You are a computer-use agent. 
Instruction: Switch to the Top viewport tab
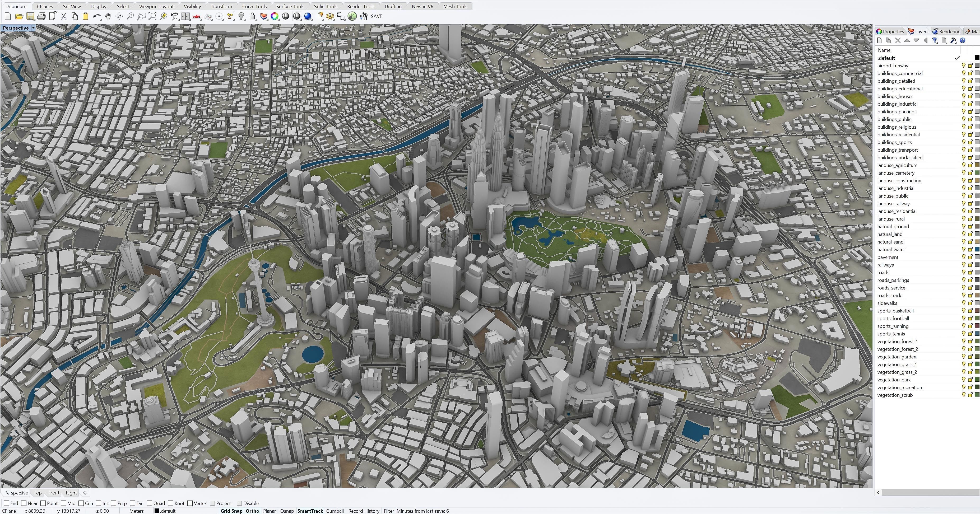(x=38, y=493)
